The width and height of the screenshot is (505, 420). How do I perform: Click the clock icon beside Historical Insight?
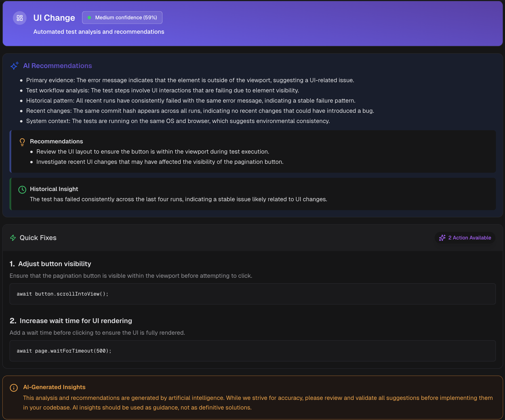tap(22, 189)
